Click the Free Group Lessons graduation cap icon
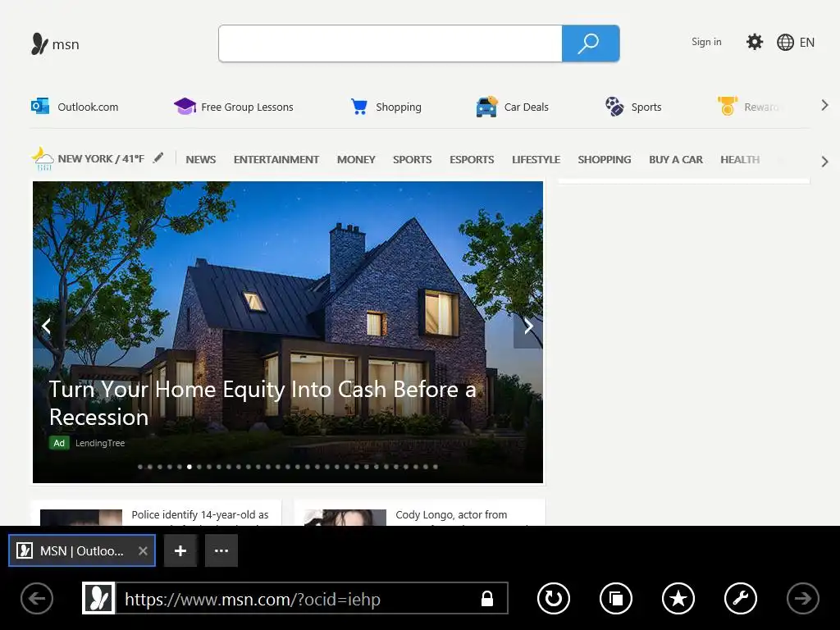Image resolution: width=840 pixels, height=630 pixels. point(185,106)
